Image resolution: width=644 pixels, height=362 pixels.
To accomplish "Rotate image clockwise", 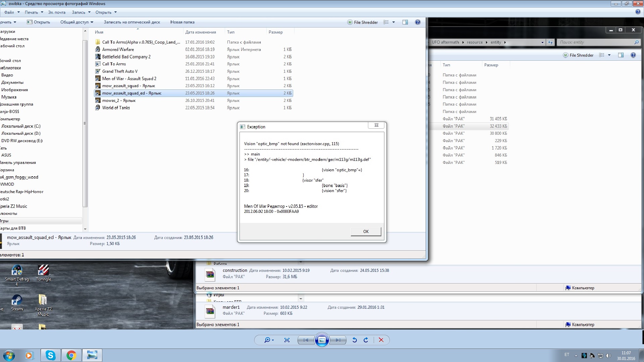I will (x=366, y=340).
